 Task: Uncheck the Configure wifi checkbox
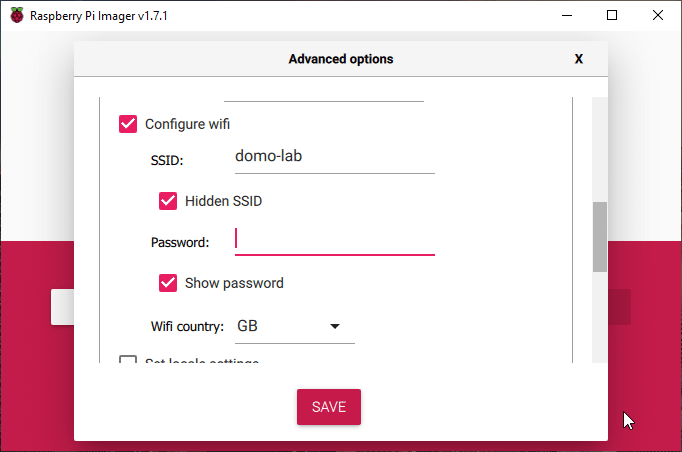(x=128, y=124)
